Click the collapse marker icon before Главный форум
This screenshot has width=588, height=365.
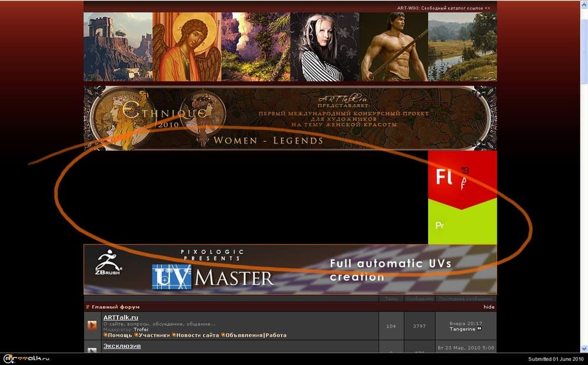pyautogui.click(x=88, y=307)
